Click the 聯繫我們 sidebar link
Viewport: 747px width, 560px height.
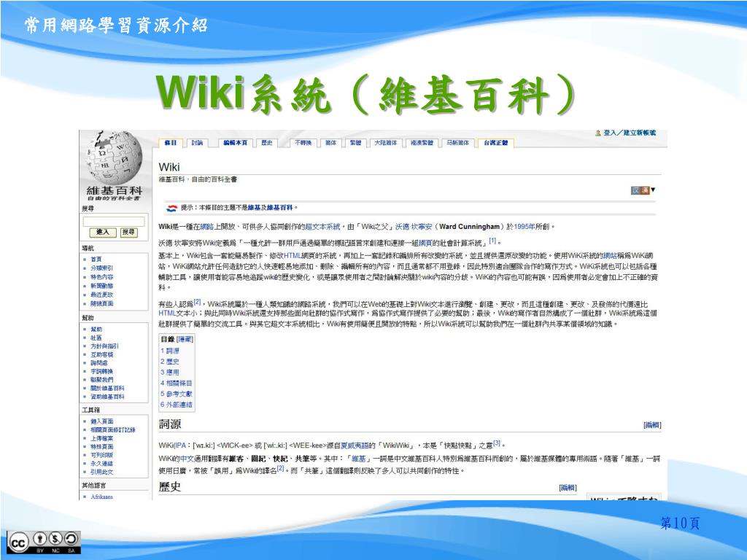point(102,380)
